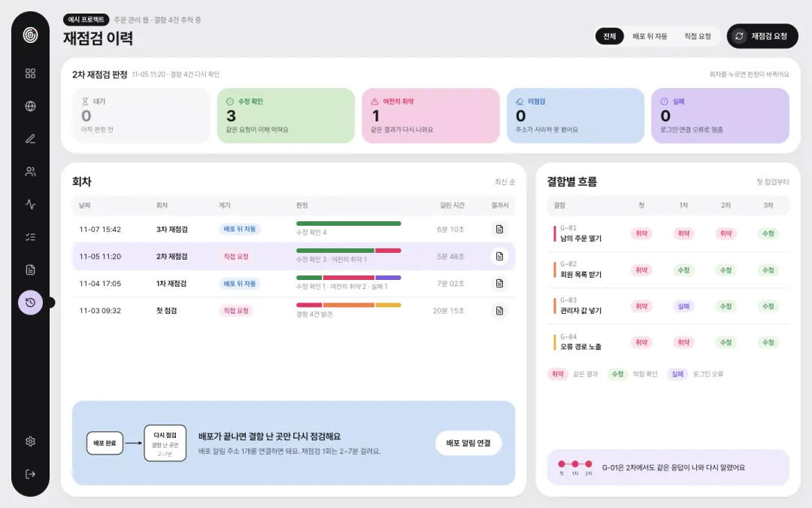Click the 배포 알림 연결 button
This screenshot has width=812, height=508.
(468, 443)
